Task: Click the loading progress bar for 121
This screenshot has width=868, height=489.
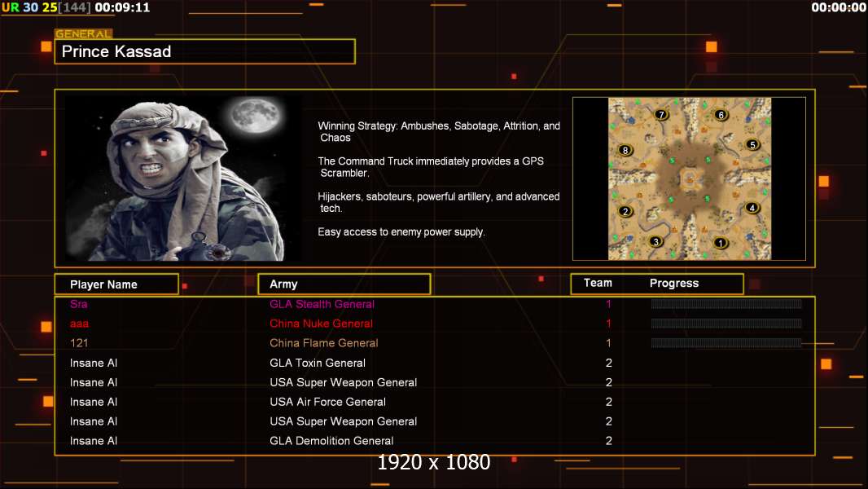Action: pyautogui.click(x=726, y=343)
